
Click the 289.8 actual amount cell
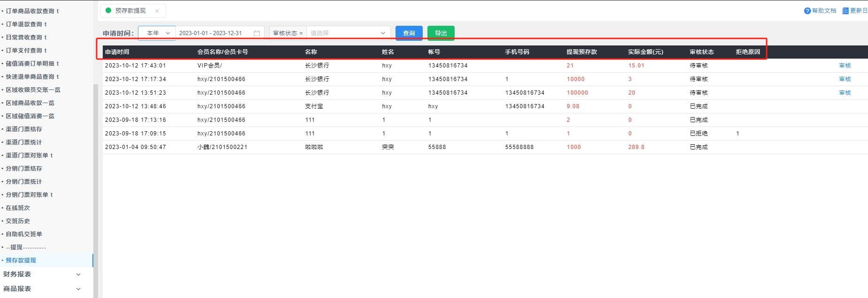[x=636, y=147]
